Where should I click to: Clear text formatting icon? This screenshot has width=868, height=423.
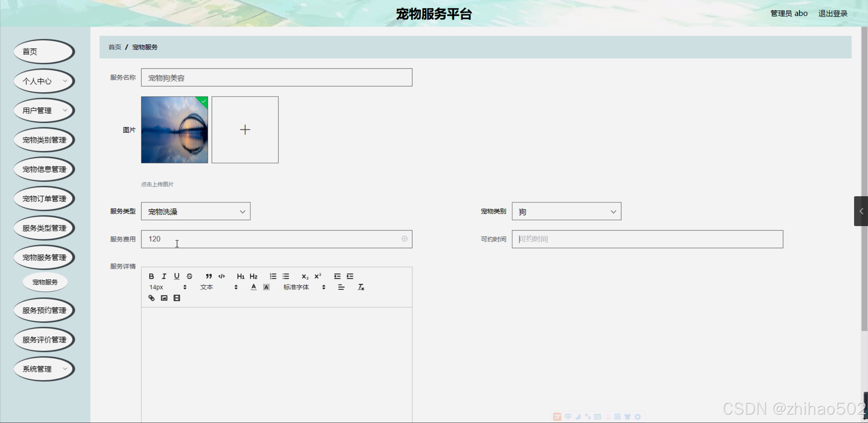click(x=361, y=287)
